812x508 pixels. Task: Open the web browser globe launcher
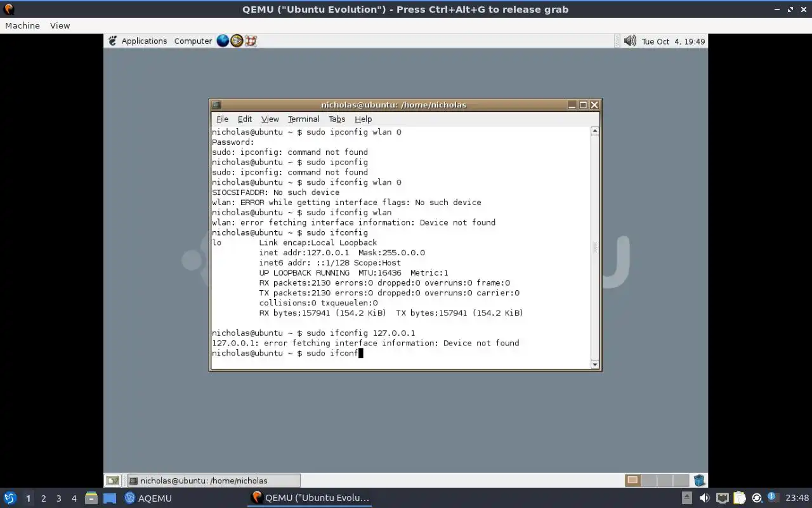coord(223,41)
